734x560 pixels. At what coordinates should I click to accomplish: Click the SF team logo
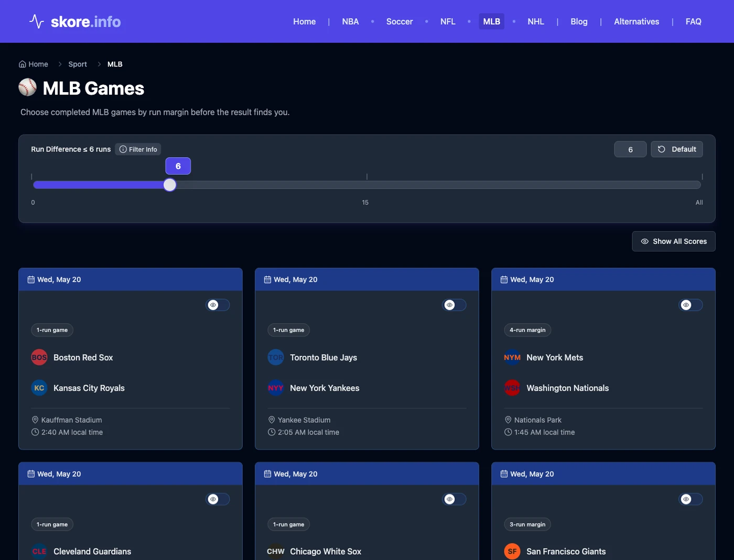coord(512,551)
